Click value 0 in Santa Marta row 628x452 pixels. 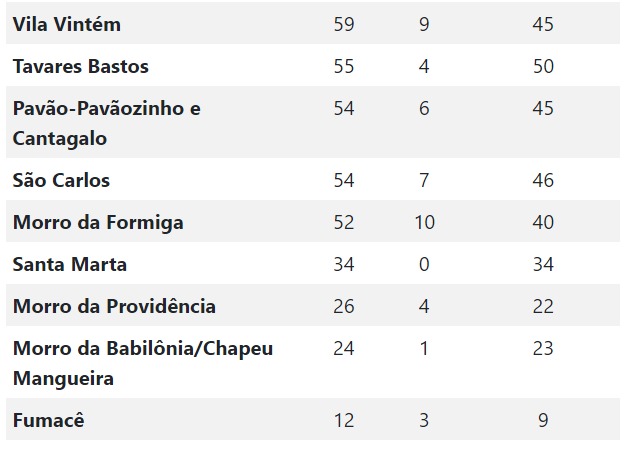click(x=424, y=265)
